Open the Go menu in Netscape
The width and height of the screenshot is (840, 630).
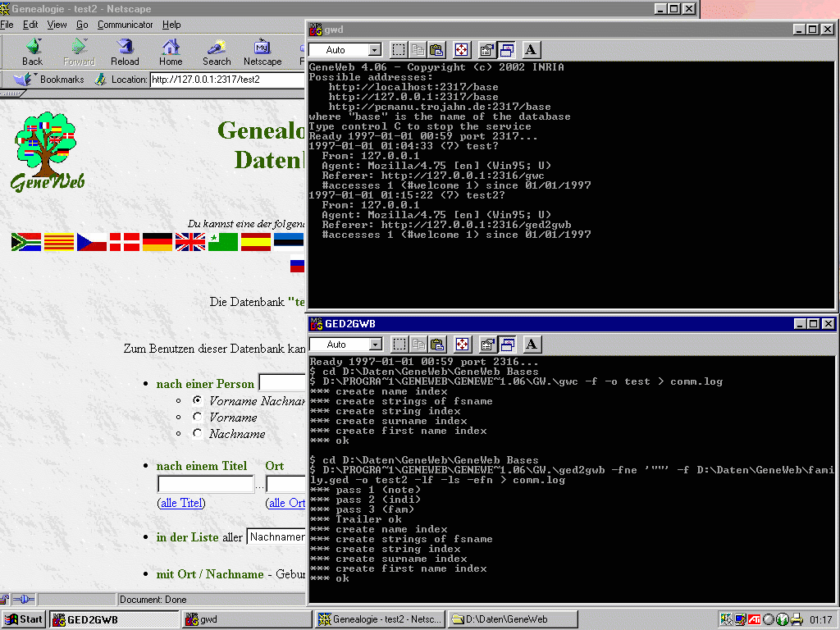[82, 25]
